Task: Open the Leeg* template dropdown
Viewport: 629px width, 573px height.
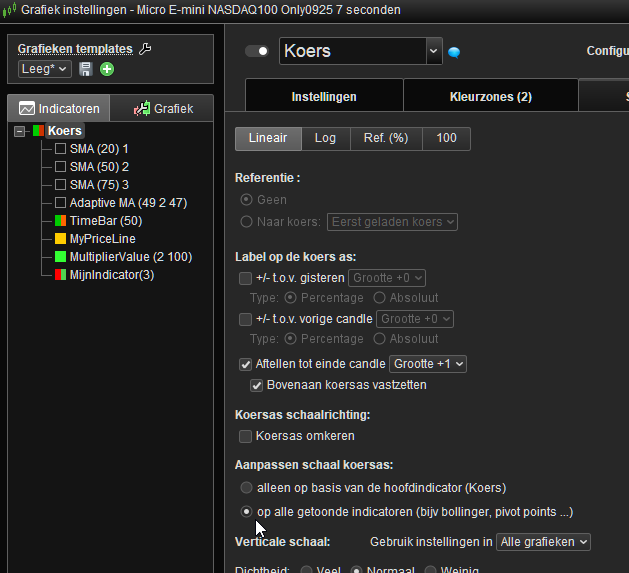Action: tap(45, 69)
